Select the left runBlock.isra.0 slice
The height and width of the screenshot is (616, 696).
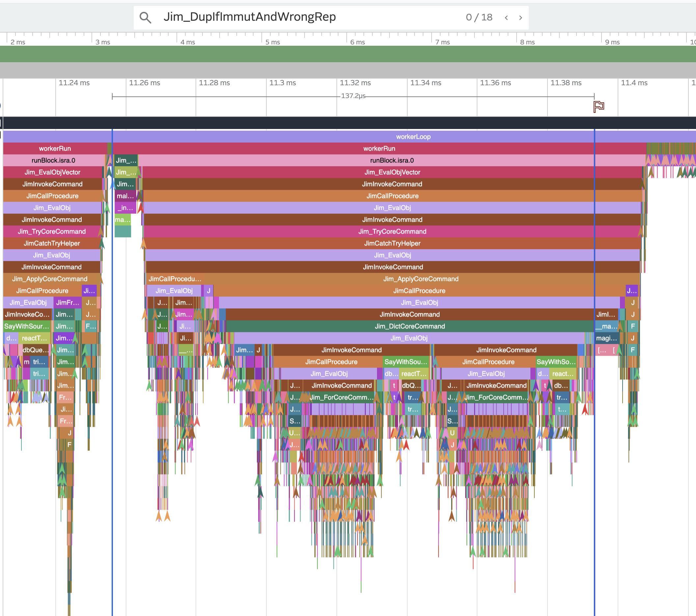click(x=54, y=160)
